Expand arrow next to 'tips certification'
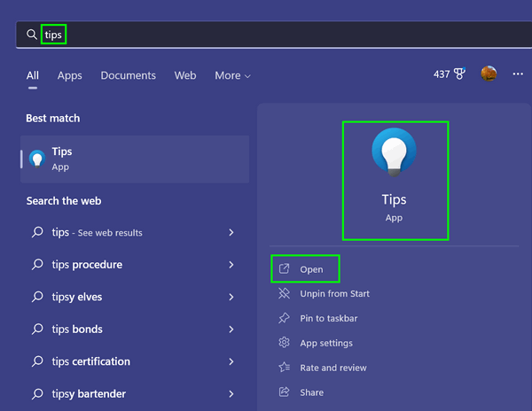Screen dimensions: 532x411 tap(231, 361)
